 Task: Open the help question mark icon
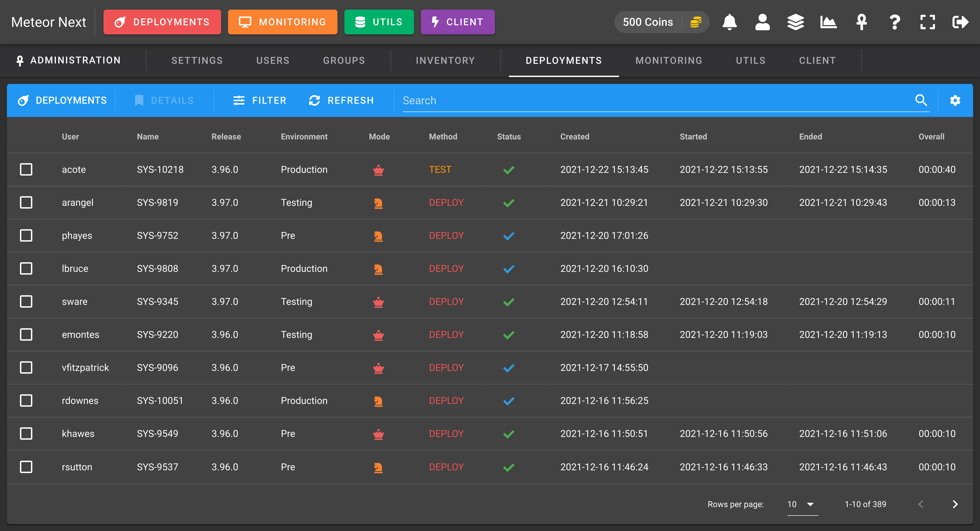[x=894, y=22]
